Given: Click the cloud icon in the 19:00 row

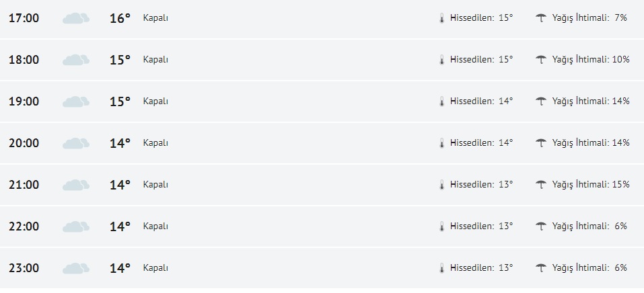Looking at the screenshot, I should point(76,101).
